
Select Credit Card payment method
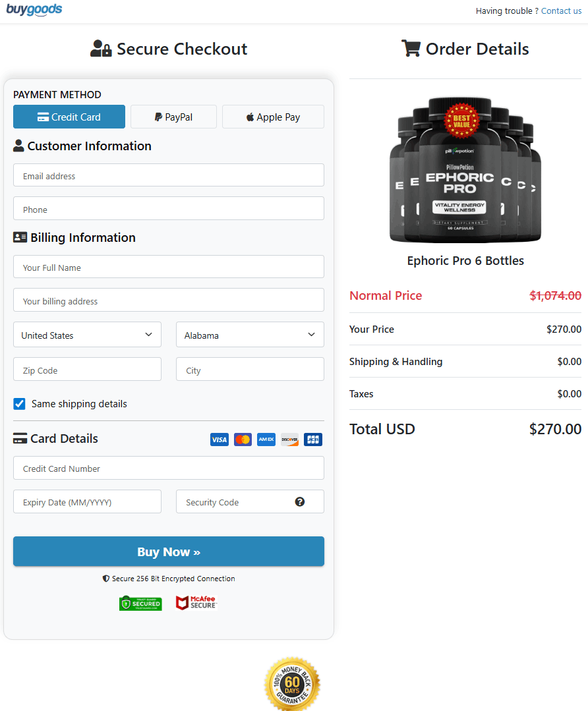(x=69, y=117)
